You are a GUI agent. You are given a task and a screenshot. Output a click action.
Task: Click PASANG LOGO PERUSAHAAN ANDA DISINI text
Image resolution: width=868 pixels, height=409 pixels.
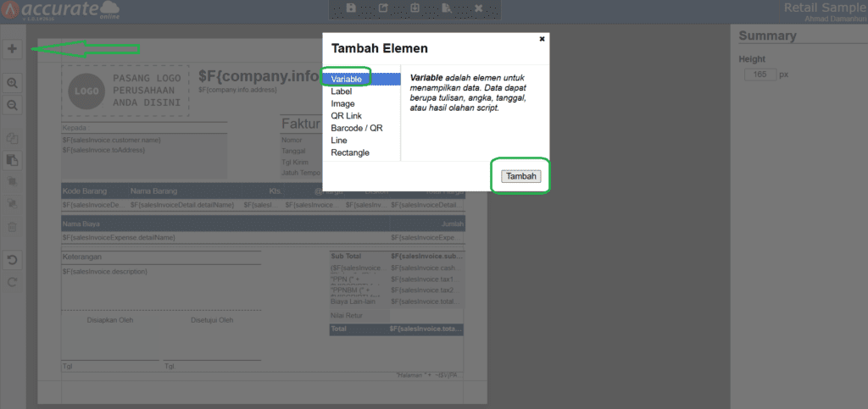(147, 90)
